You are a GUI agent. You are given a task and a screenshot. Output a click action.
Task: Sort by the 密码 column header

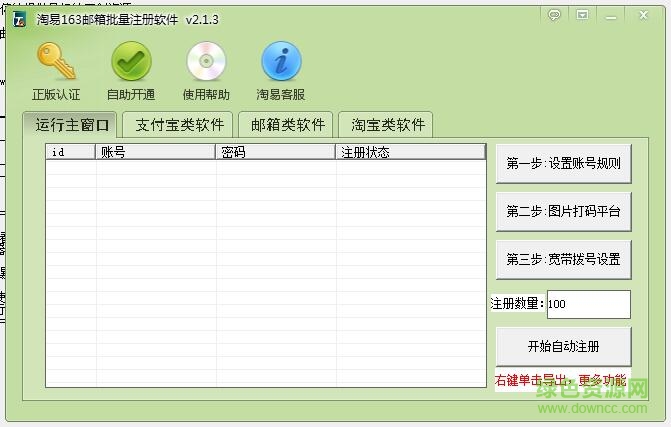pos(275,152)
